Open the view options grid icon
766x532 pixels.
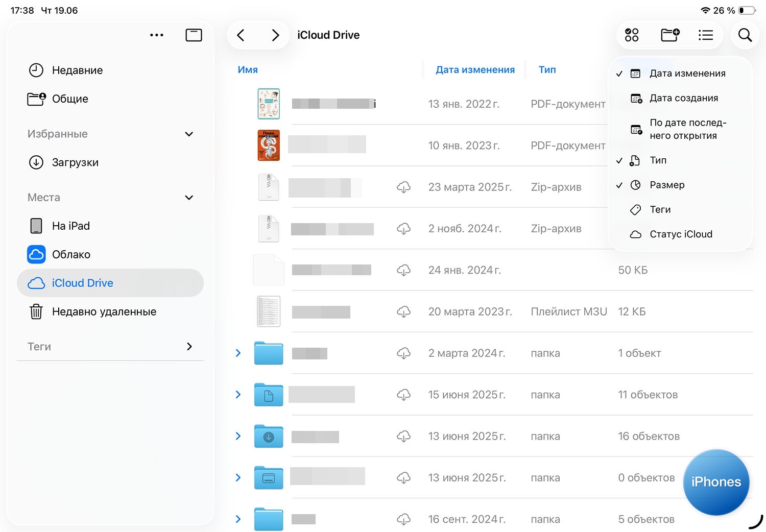[x=632, y=35]
